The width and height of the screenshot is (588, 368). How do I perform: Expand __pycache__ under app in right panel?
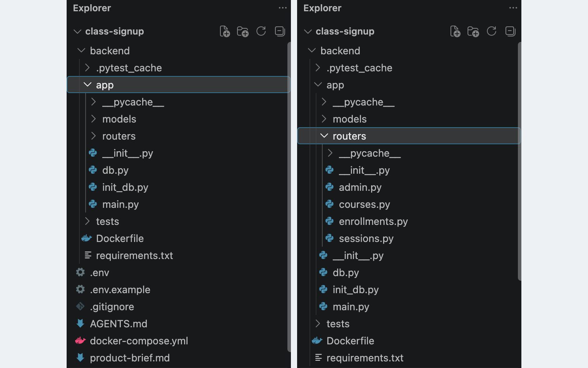324,102
